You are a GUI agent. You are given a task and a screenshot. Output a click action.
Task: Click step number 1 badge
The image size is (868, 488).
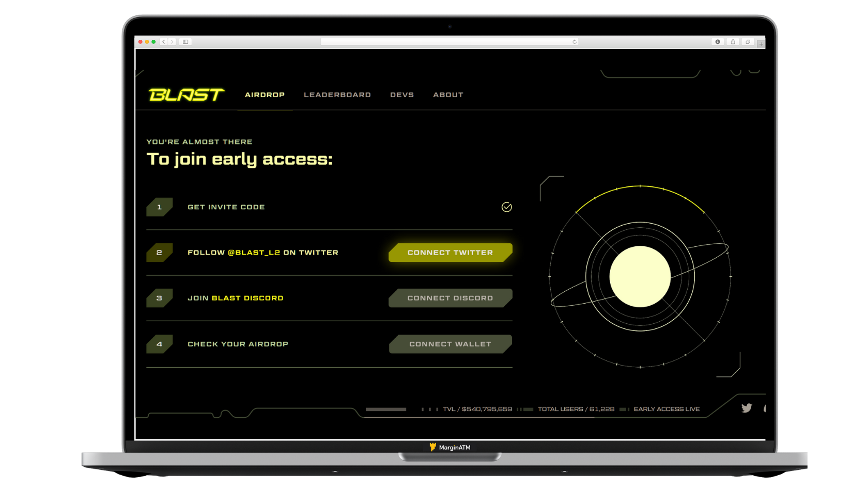160,207
